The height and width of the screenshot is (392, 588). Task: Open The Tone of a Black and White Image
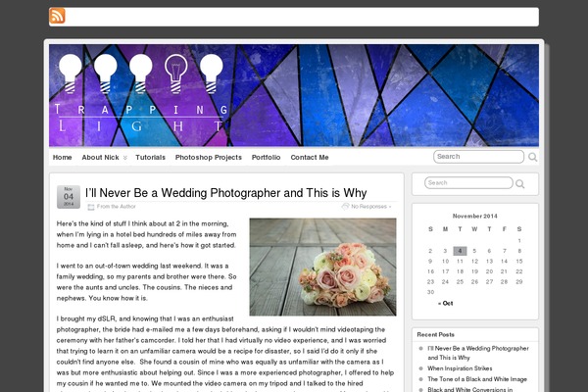click(477, 379)
